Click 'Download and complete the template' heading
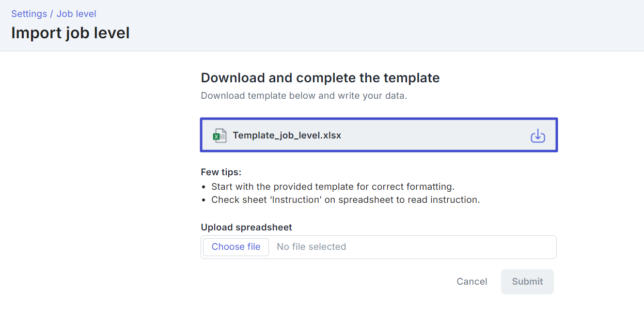 point(320,78)
